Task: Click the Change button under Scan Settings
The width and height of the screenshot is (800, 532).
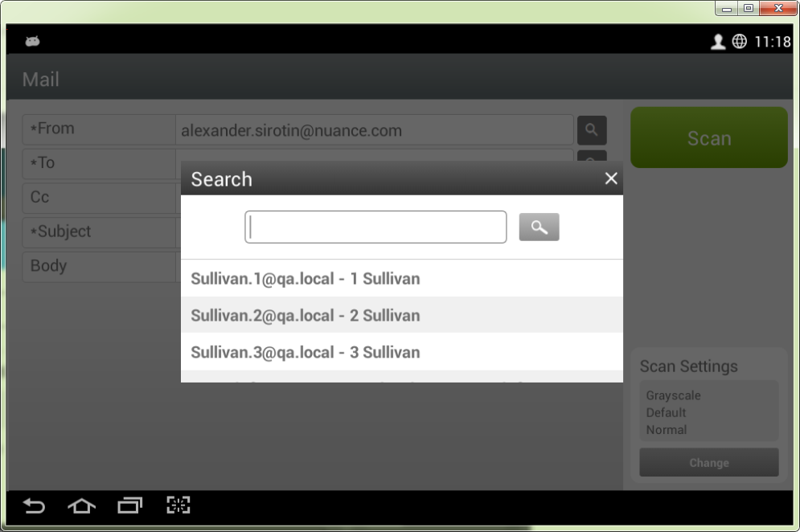Action: coord(708,463)
